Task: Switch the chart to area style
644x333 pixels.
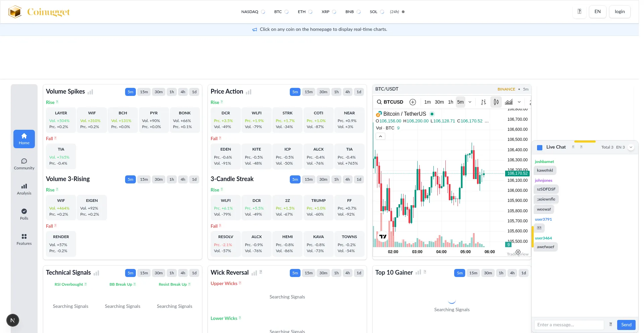Action: pyautogui.click(x=509, y=102)
